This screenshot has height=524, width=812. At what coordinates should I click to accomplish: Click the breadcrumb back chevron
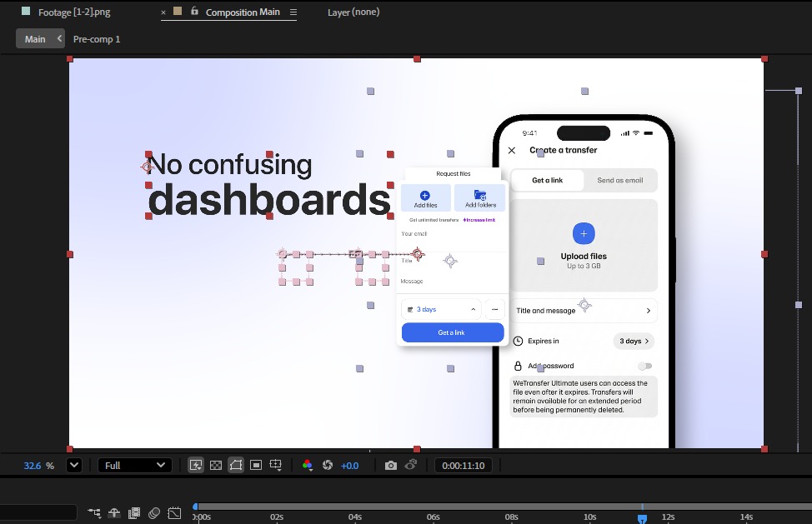[59, 38]
